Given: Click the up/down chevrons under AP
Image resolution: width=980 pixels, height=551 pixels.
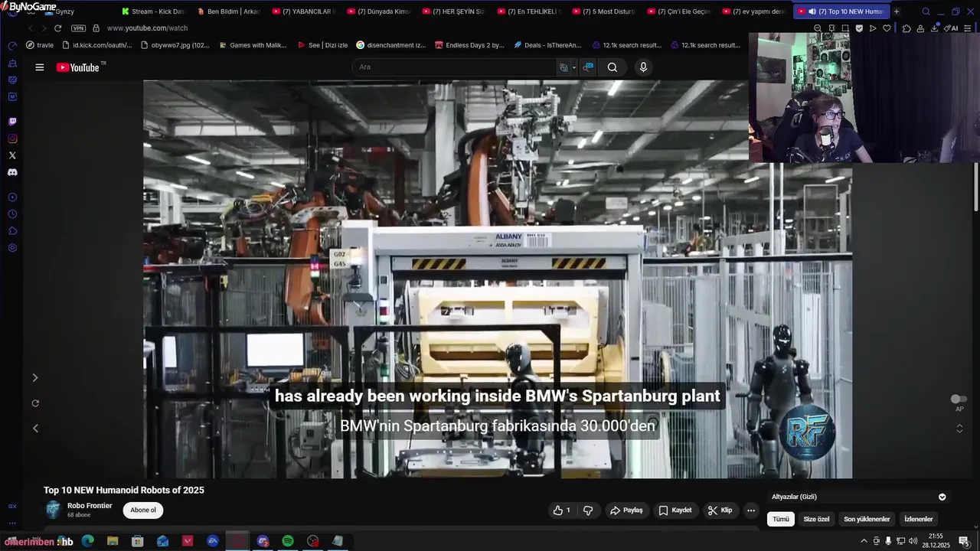Looking at the screenshot, I should click(x=959, y=429).
